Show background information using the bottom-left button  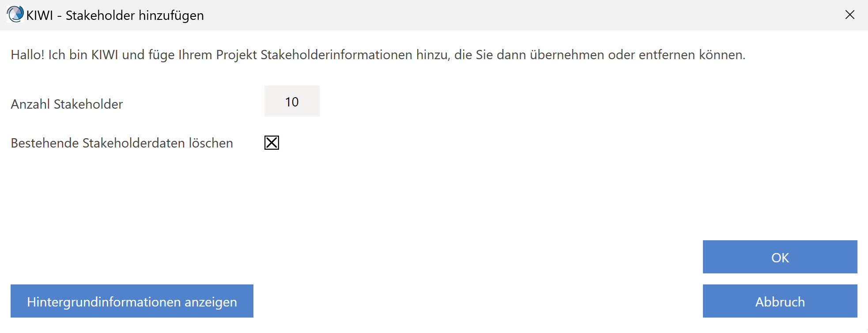coord(132,301)
